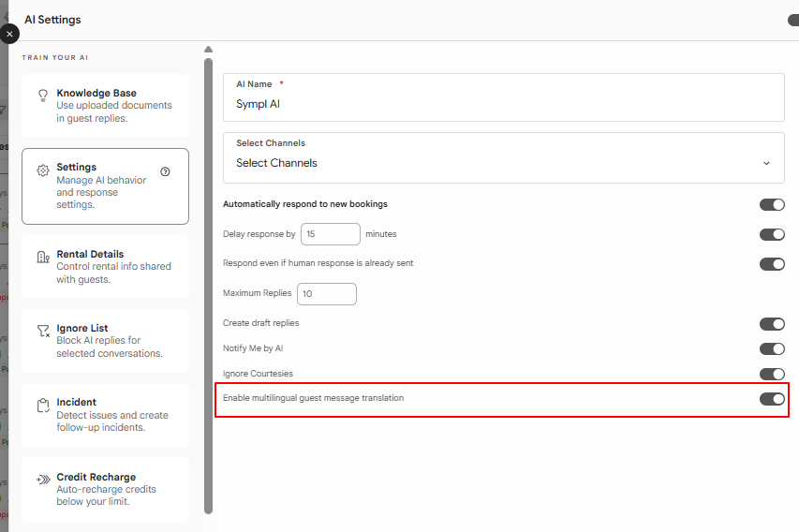This screenshot has width=799, height=532.
Task: Click the Delay response minutes field
Action: [x=331, y=234]
